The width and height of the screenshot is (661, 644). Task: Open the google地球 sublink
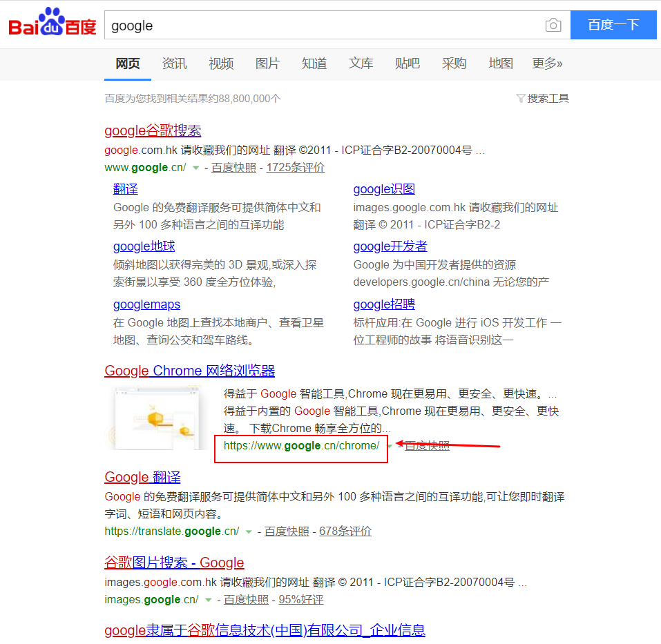click(x=144, y=246)
